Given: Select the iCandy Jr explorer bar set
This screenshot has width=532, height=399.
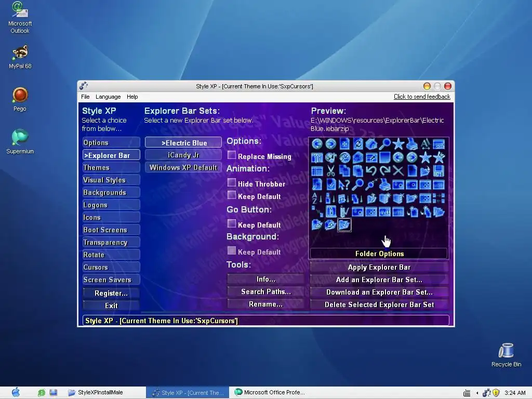Looking at the screenshot, I should pos(183,155).
